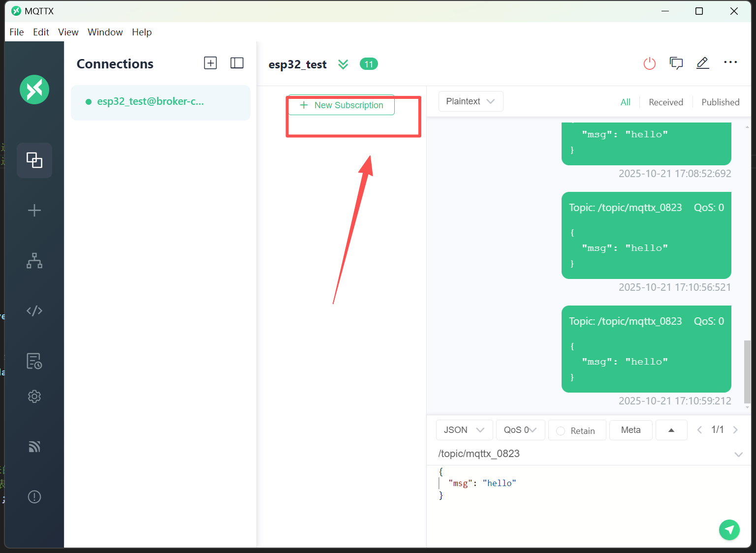Open the Window menu
Image resolution: width=756 pixels, height=553 pixels.
click(105, 32)
